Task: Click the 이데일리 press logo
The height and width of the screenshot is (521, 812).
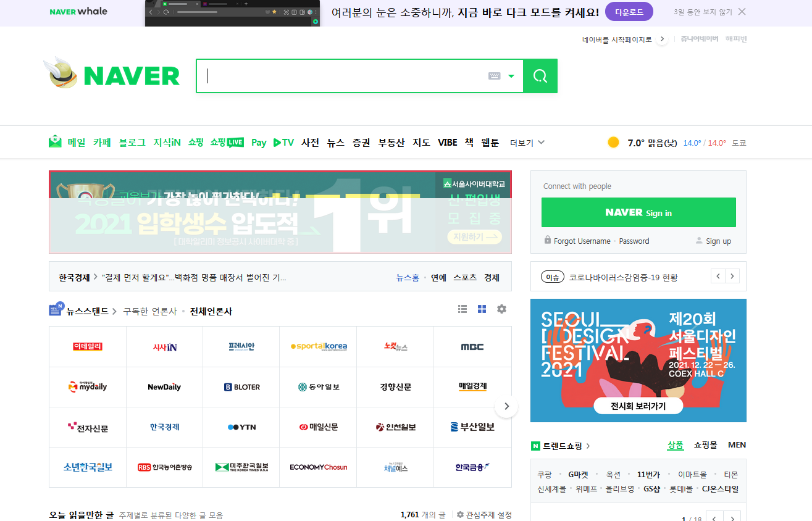Action: 88,347
